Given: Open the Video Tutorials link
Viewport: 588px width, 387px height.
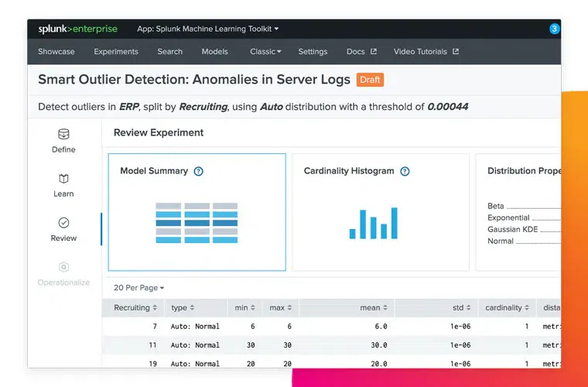Looking at the screenshot, I should [426, 52].
